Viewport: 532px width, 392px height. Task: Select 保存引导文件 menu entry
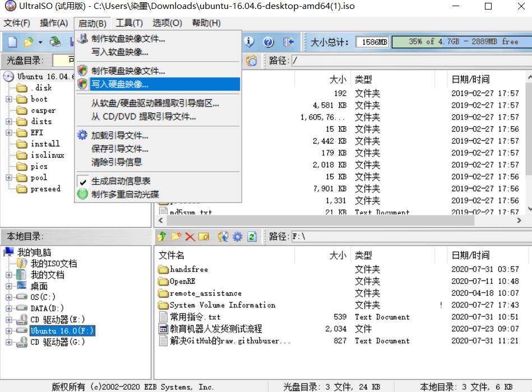[158, 149]
